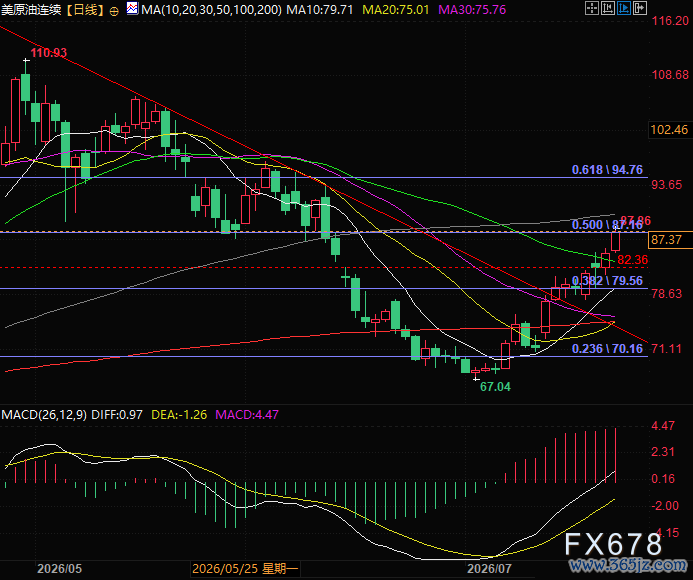Select the 【日线】 daily period label
The height and width of the screenshot is (580, 693).
85,10
